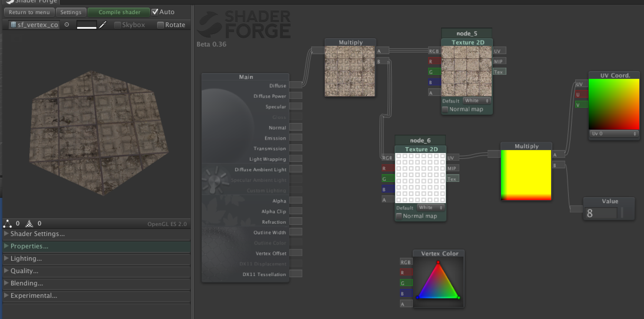Click the white background color swatch
Screen dimensions: 644x319
(x=86, y=25)
